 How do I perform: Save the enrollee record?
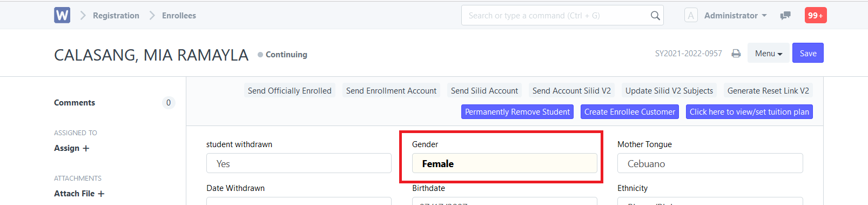click(808, 53)
